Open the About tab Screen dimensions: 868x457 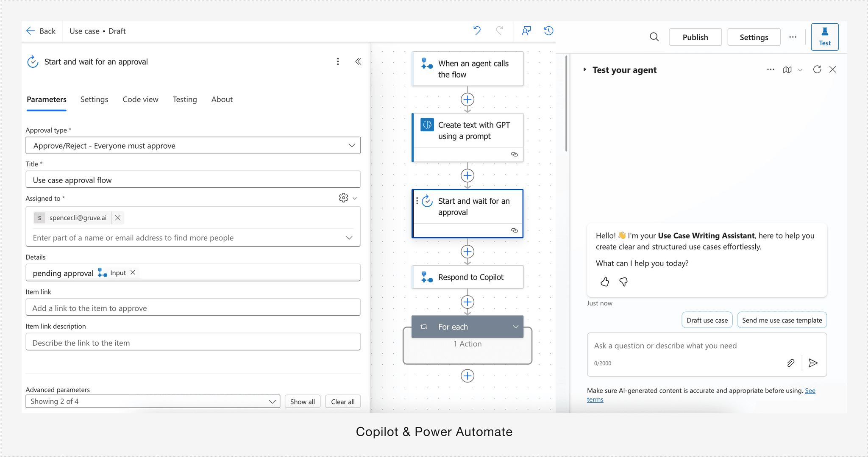(x=222, y=100)
